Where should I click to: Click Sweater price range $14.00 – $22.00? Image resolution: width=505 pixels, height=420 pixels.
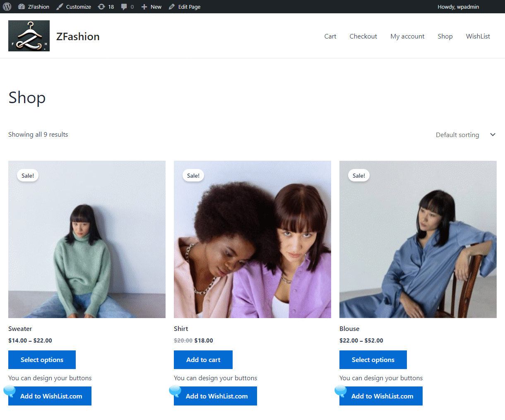30,340
